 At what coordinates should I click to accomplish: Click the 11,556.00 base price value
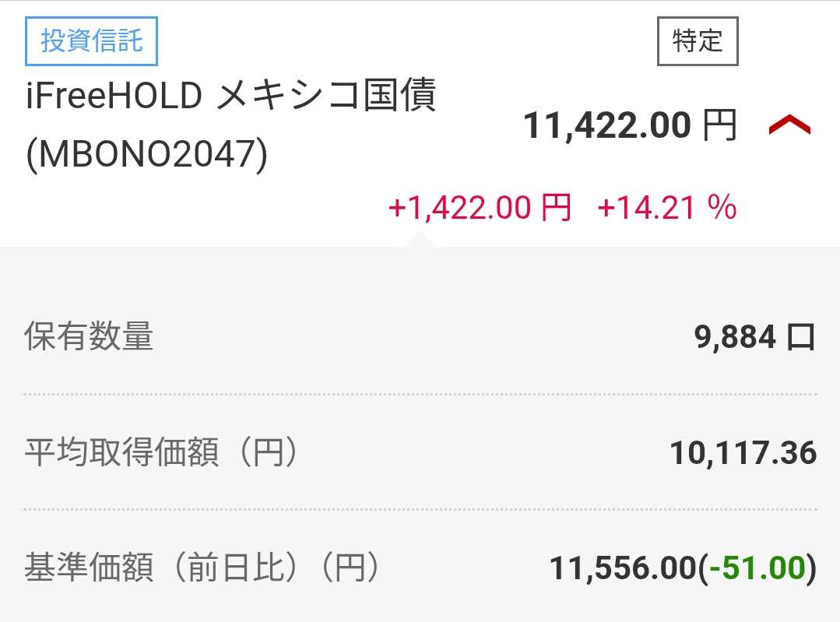coord(622,568)
